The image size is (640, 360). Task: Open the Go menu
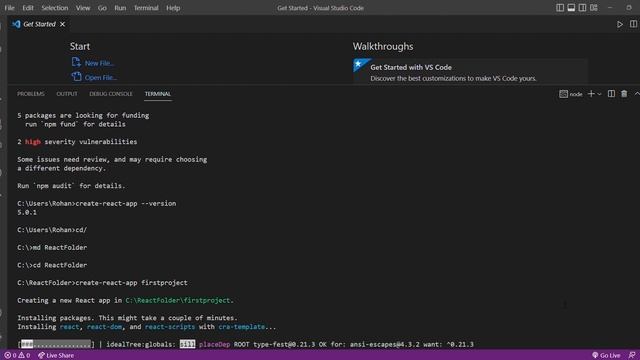pyautogui.click(x=102, y=8)
